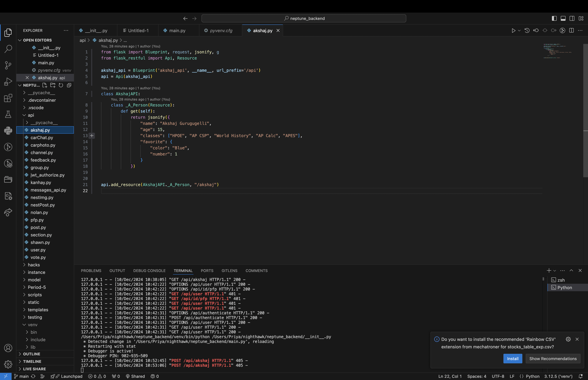This screenshot has width=588, height=380.
Task: Collapse the OPEN EDITORS section
Action: [45, 40]
